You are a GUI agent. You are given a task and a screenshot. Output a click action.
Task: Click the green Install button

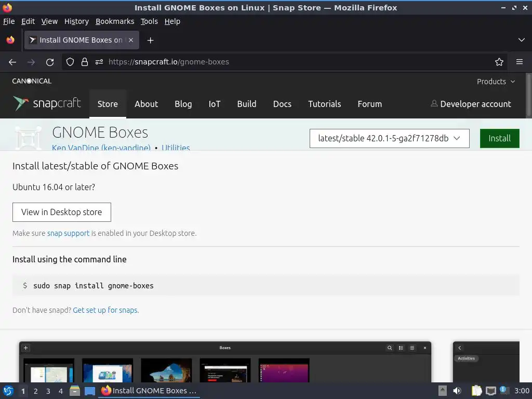[x=499, y=138]
